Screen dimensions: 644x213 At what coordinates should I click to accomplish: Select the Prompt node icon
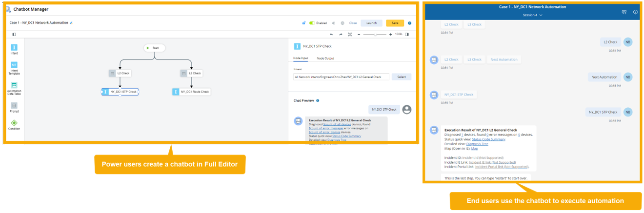click(x=14, y=105)
